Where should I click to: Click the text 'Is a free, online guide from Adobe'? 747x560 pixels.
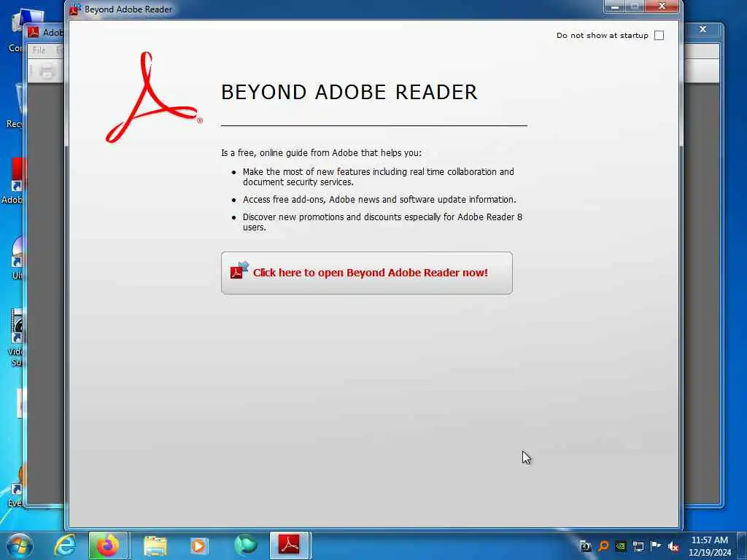tap(321, 153)
